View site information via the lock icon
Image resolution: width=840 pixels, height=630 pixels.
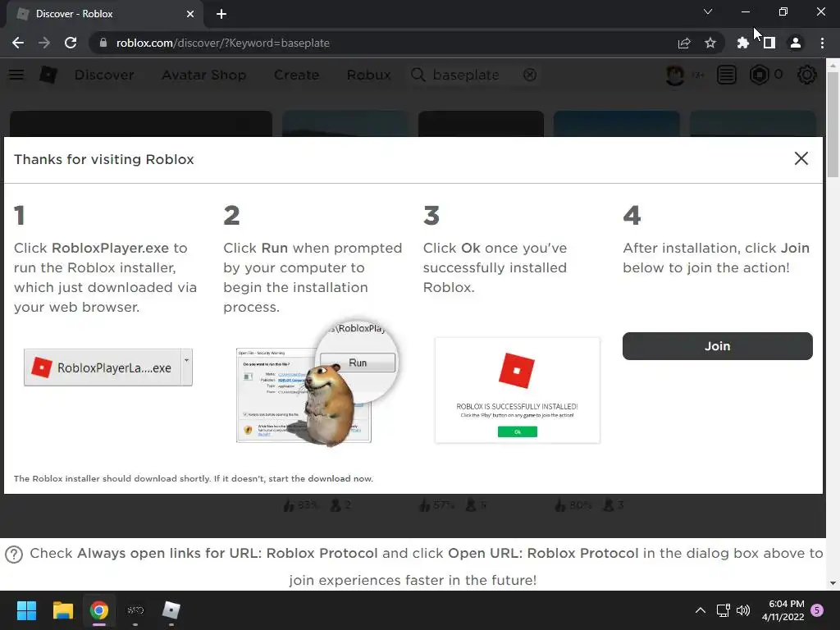coord(103,43)
